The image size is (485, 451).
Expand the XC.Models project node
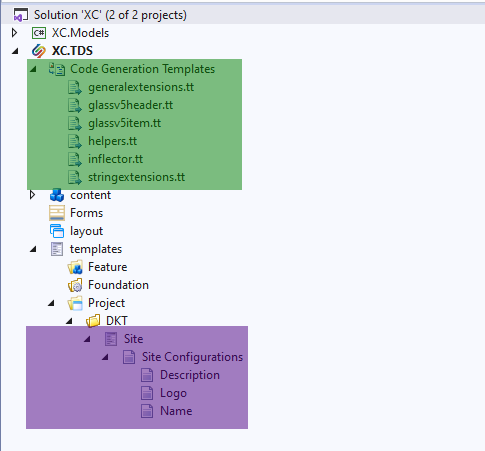(x=14, y=33)
